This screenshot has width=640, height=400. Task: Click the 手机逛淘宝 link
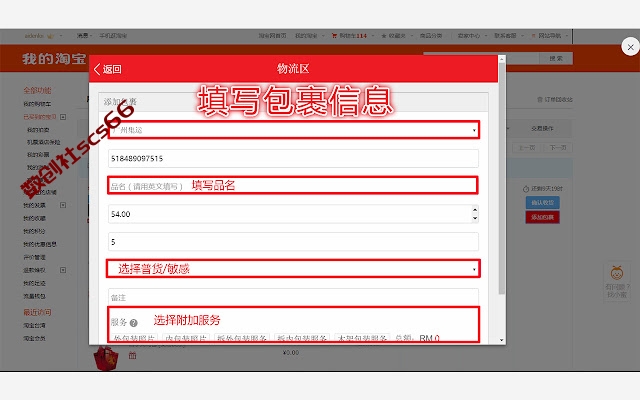[113, 36]
